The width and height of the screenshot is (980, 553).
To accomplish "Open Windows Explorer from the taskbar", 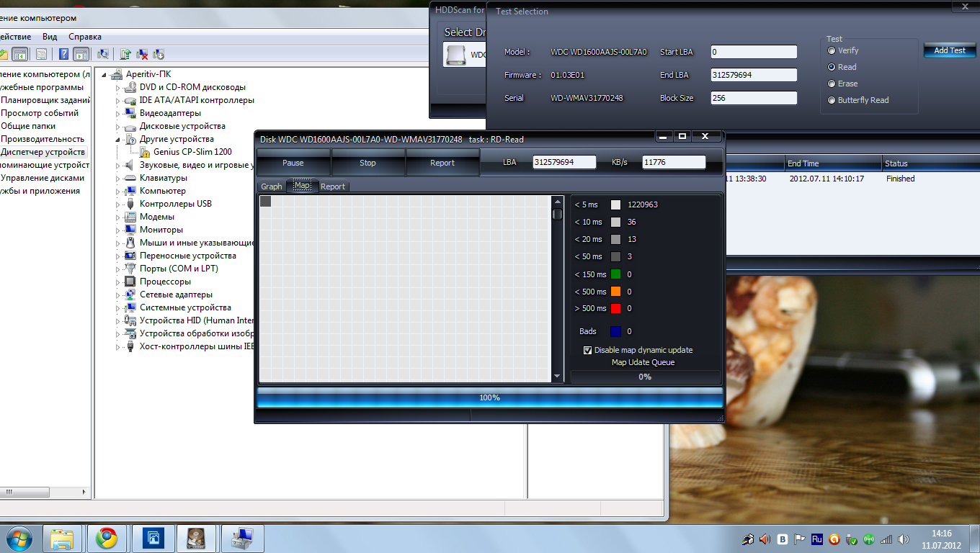I will click(63, 538).
